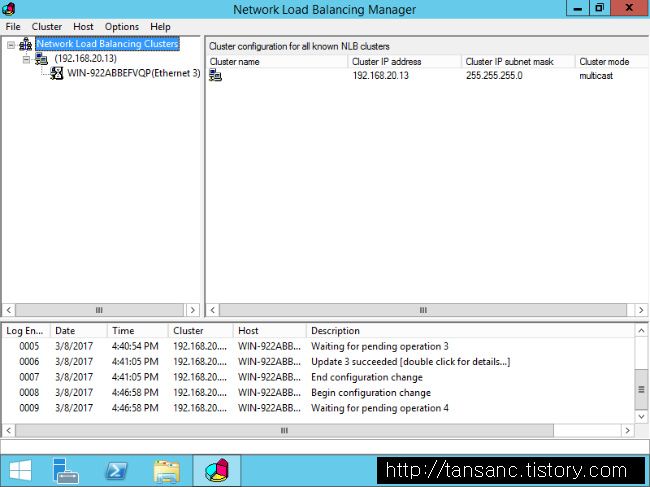
Task: Click the details pane horizontal scrollbar thumb
Action: coord(423,310)
